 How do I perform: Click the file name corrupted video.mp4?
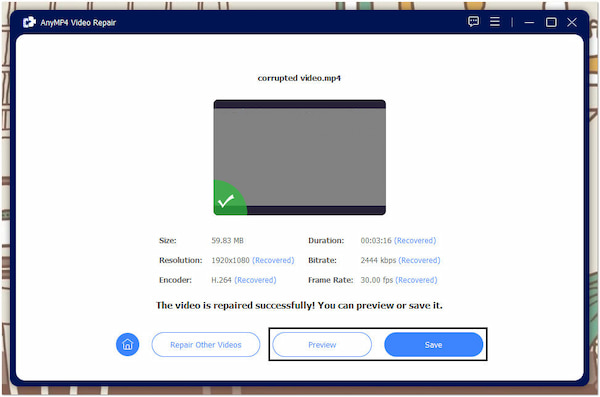299,78
